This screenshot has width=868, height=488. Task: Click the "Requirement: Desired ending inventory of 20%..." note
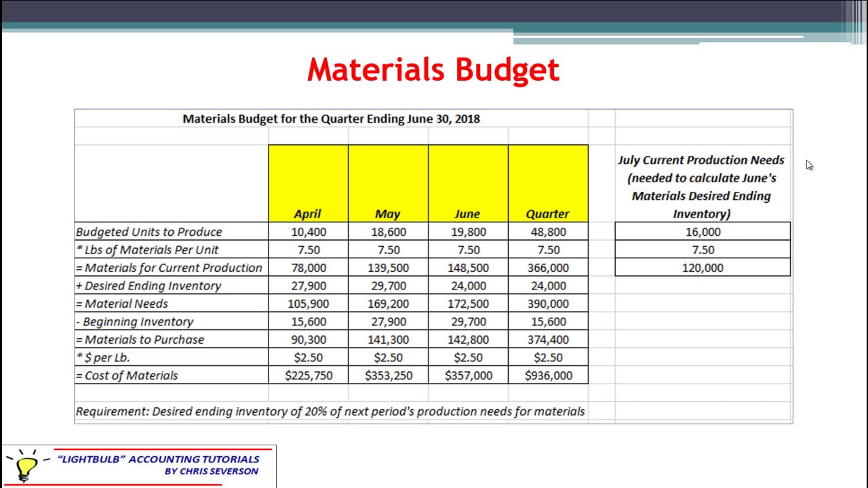click(330, 411)
